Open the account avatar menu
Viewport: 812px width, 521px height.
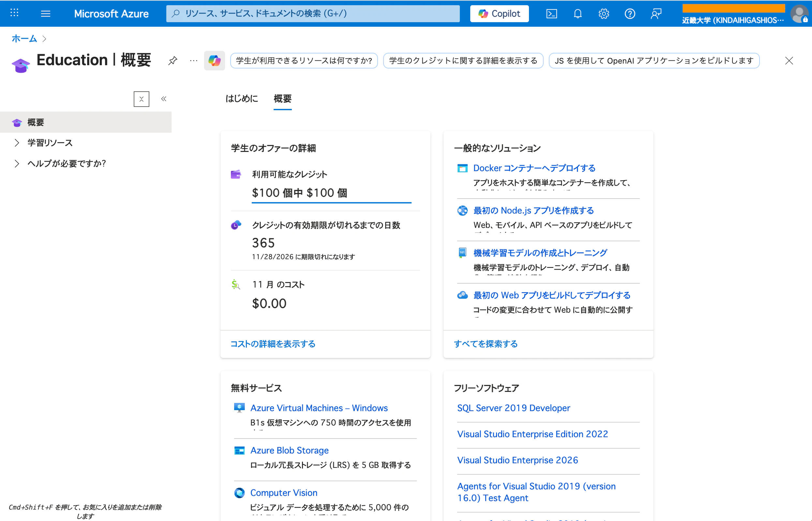pyautogui.click(x=800, y=14)
